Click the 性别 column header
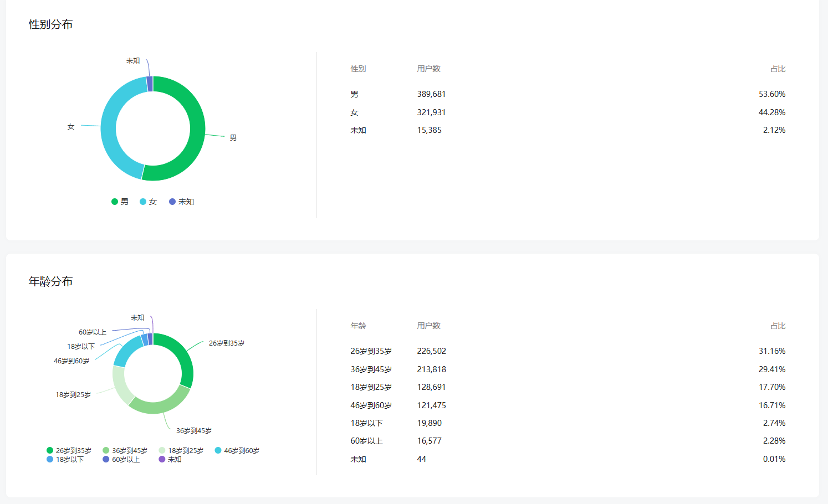This screenshot has height=504, width=828. pos(358,69)
